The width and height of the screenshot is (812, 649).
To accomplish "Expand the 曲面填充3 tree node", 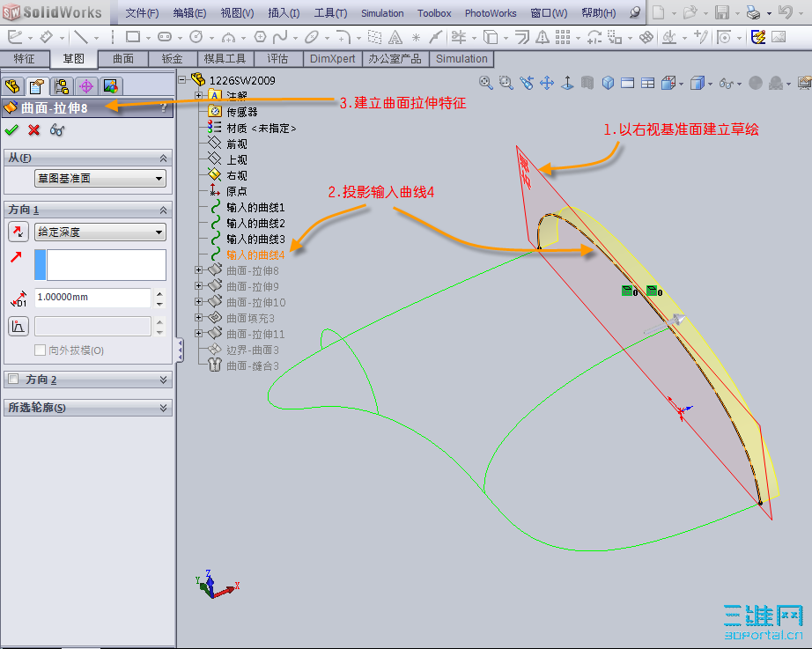I will [x=198, y=318].
